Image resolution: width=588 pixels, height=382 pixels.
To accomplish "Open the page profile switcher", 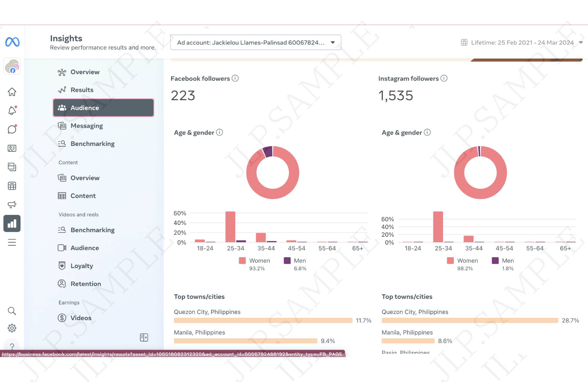I will 12,67.
